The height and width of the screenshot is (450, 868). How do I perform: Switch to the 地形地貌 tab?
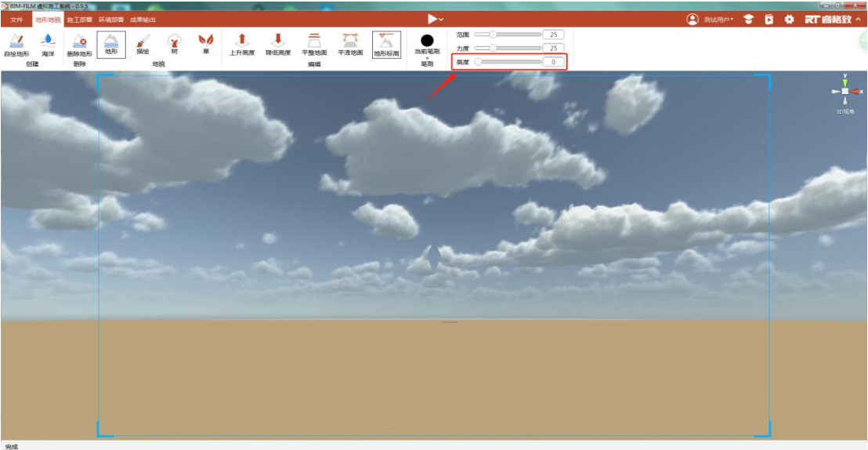pyautogui.click(x=48, y=20)
